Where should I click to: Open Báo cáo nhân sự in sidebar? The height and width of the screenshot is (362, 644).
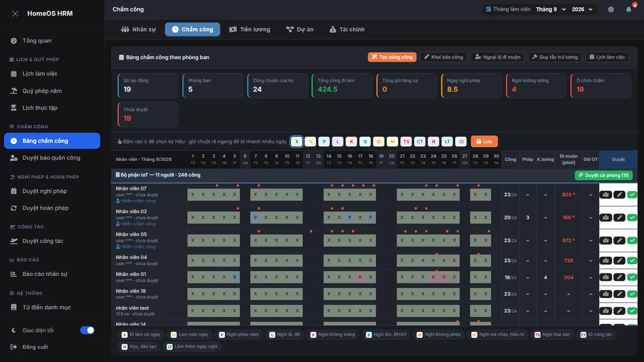point(52,274)
